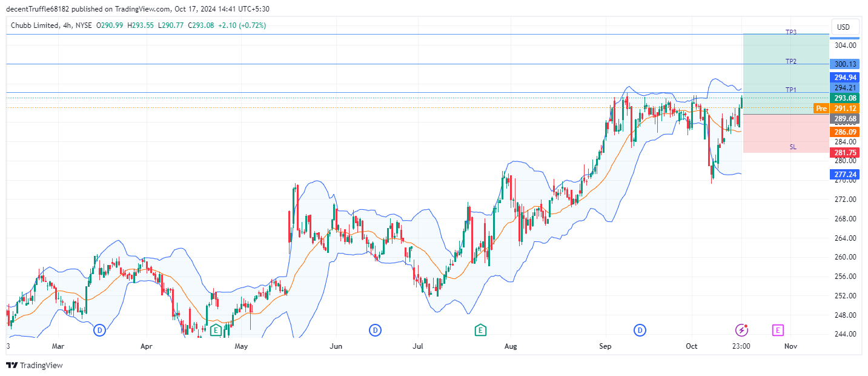Select the green earnings marker before August
The height and width of the screenshot is (376, 868).
[x=480, y=331]
